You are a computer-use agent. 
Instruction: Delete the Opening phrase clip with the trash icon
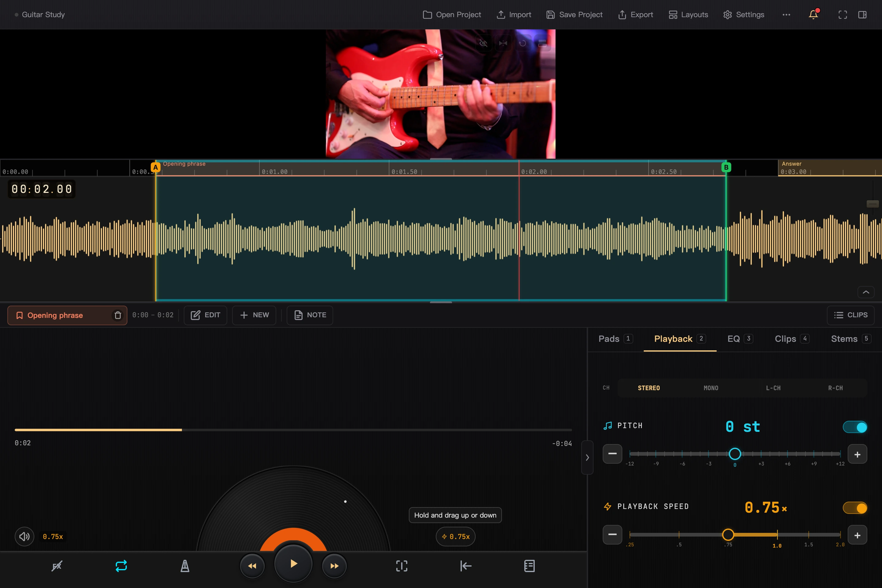click(118, 315)
